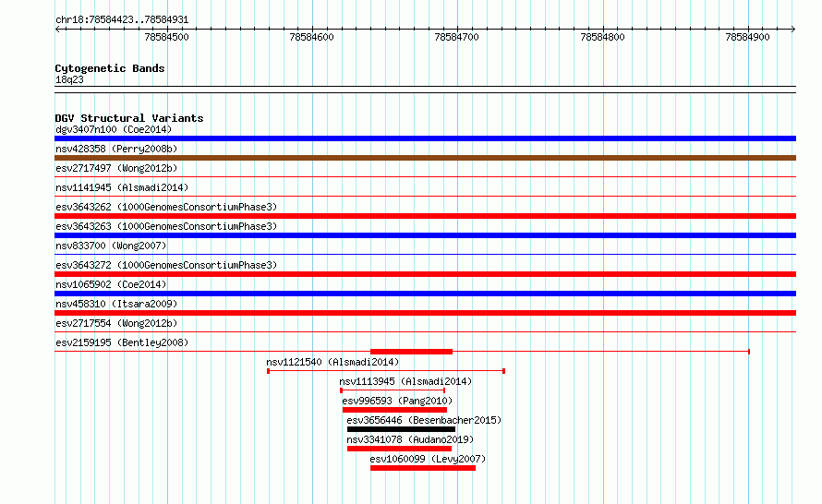The width and height of the screenshot is (822, 504).
Task: Click the right arrow end of the ruler
Action: click(x=793, y=29)
